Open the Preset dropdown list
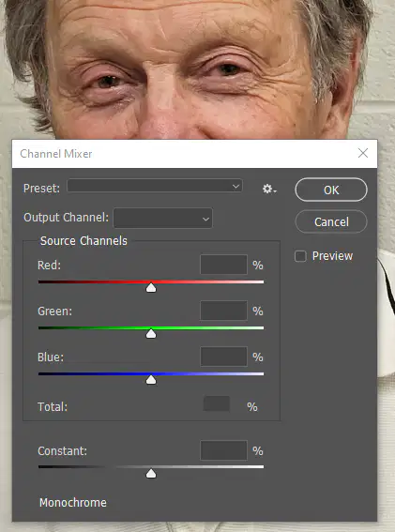 (155, 186)
